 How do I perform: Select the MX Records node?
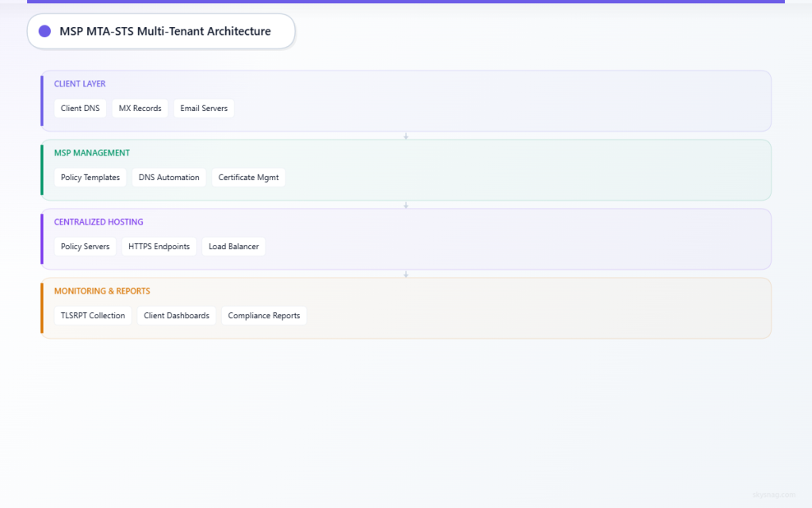[x=140, y=108]
